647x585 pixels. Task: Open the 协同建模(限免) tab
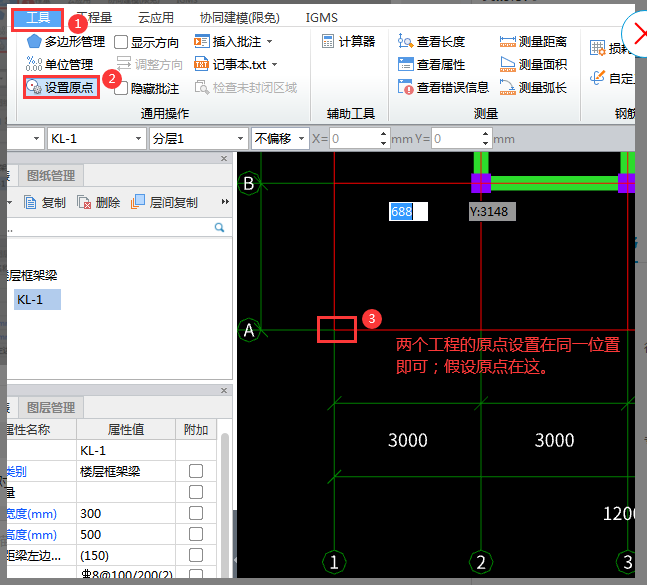point(239,18)
